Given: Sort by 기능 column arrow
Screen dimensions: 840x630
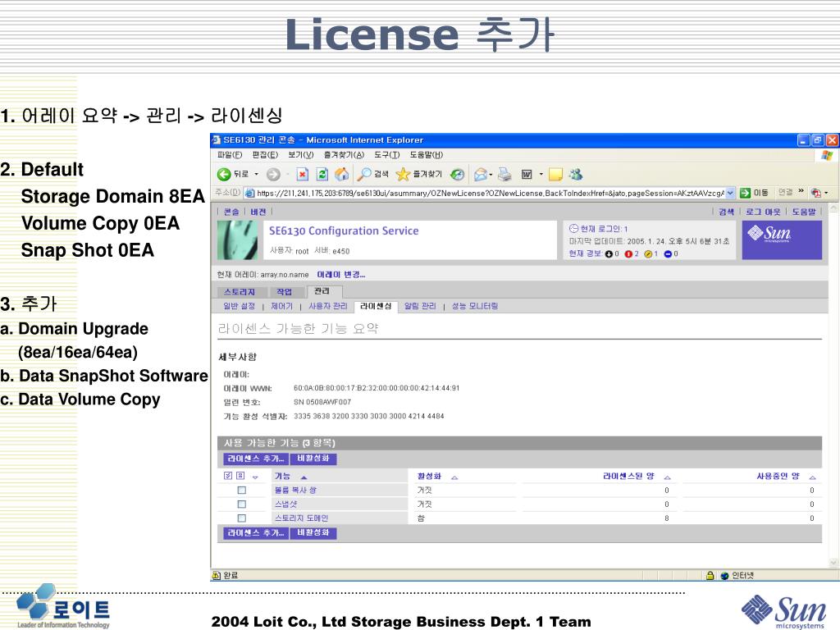Looking at the screenshot, I should [304, 477].
